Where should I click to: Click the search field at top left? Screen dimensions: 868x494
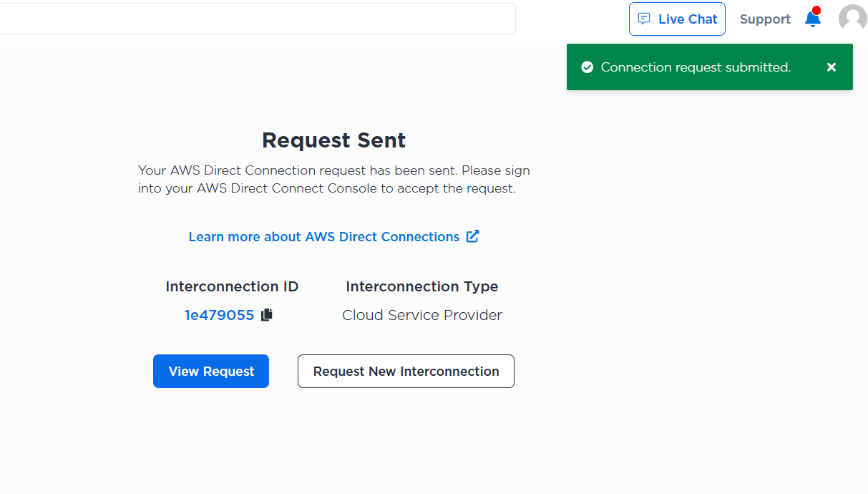258,19
